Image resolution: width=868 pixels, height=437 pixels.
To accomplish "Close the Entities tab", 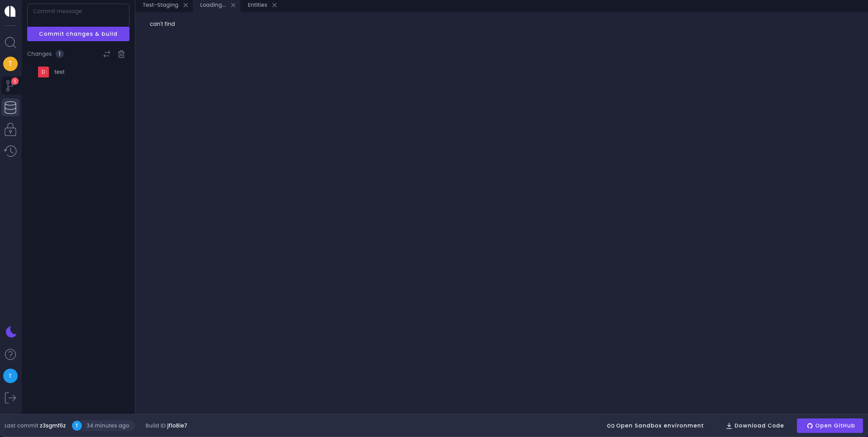I will tap(274, 5).
